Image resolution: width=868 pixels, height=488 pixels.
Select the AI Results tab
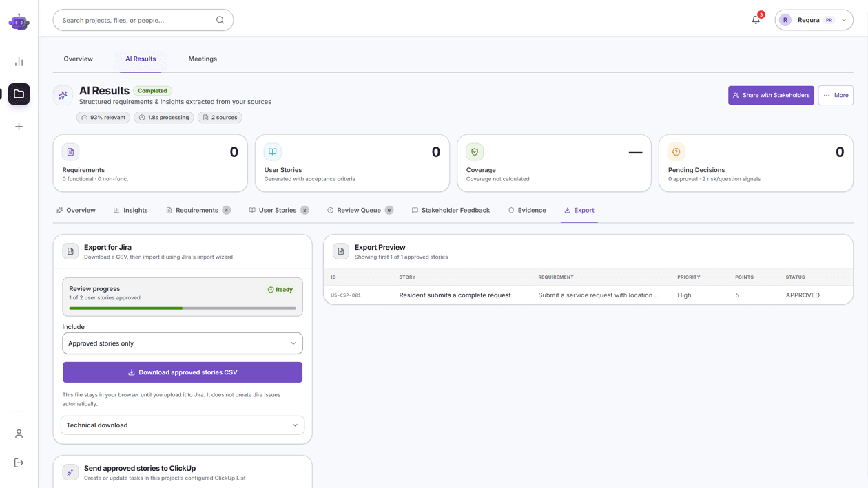(x=141, y=59)
